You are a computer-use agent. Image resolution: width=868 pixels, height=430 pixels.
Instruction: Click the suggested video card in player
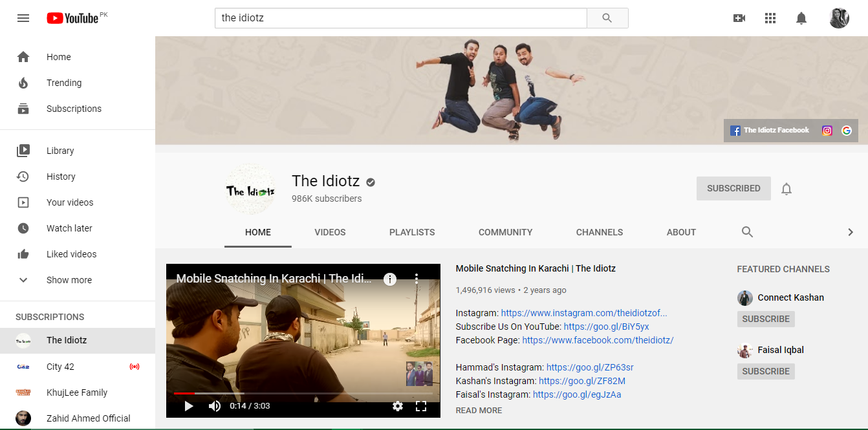[x=419, y=374]
